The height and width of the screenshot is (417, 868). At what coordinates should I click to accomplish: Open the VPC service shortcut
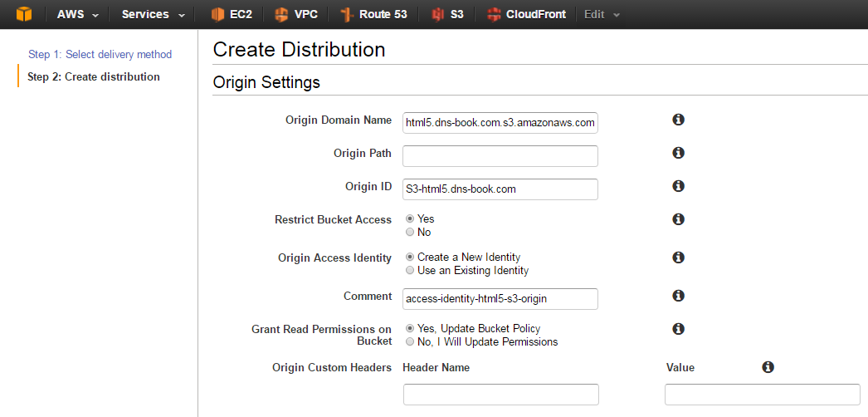(x=296, y=14)
